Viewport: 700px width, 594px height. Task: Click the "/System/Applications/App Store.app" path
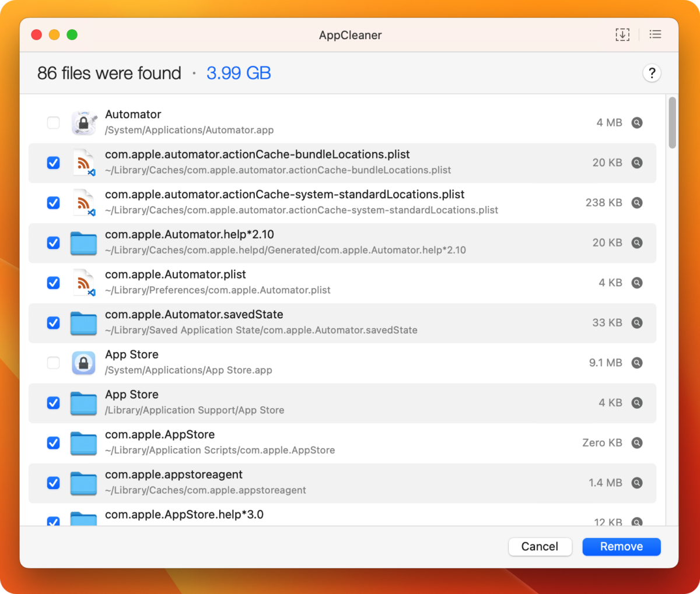[x=188, y=370]
